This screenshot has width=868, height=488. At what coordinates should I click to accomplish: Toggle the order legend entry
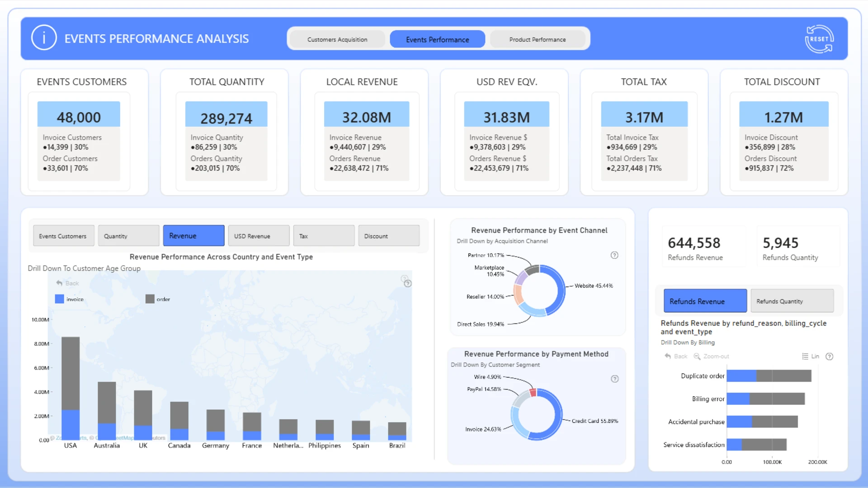158,299
